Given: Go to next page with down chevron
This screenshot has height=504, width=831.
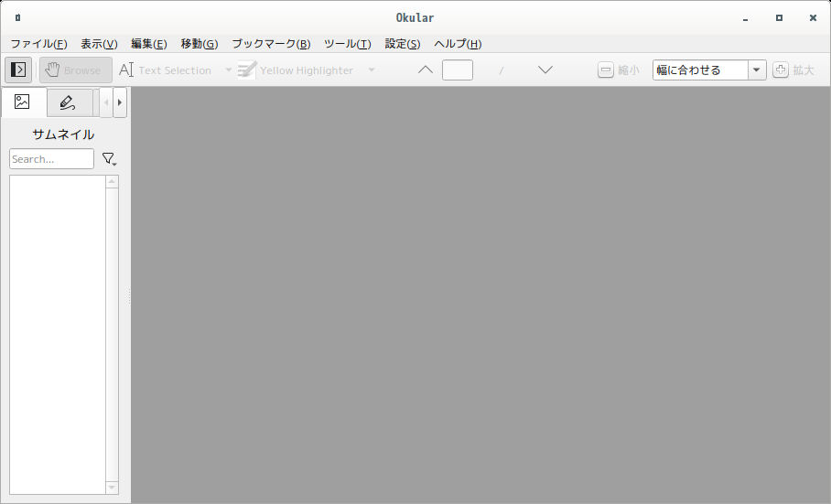Looking at the screenshot, I should click(545, 70).
